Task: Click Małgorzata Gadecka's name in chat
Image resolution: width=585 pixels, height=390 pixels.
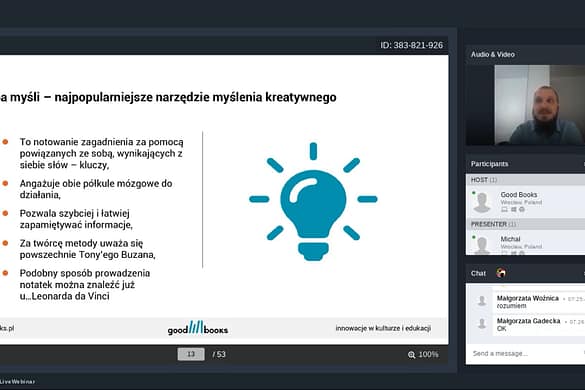Action: point(528,321)
